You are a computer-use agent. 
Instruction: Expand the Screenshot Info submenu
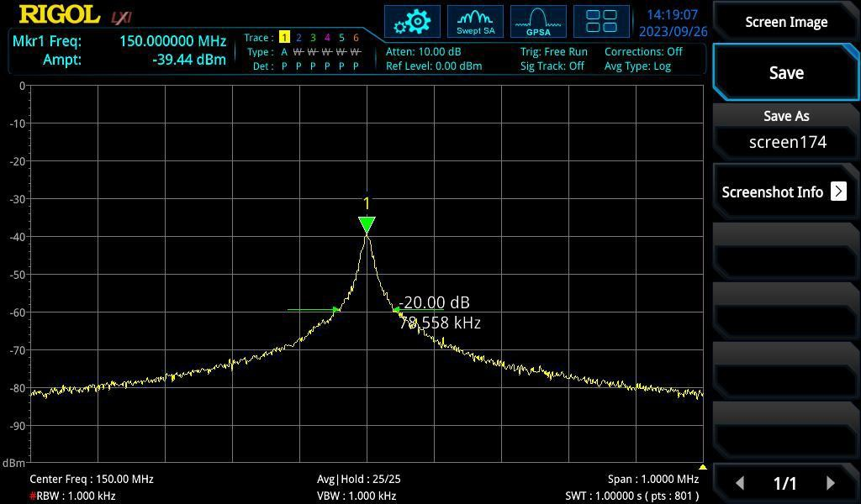[x=785, y=192]
